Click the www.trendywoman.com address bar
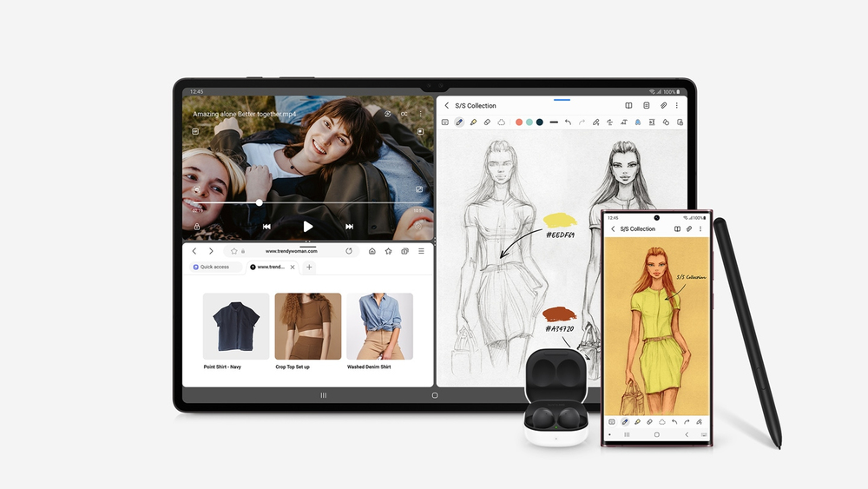868x489 pixels. tap(291, 251)
